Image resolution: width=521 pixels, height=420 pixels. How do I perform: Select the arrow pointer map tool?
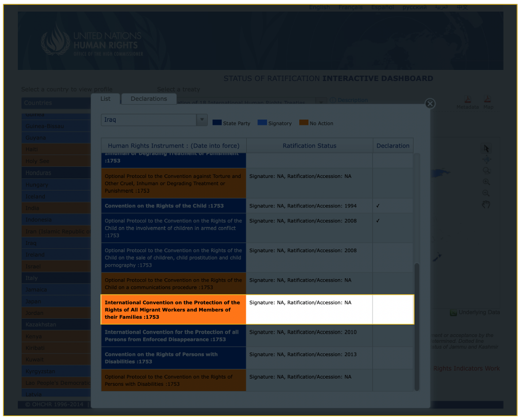486,148
